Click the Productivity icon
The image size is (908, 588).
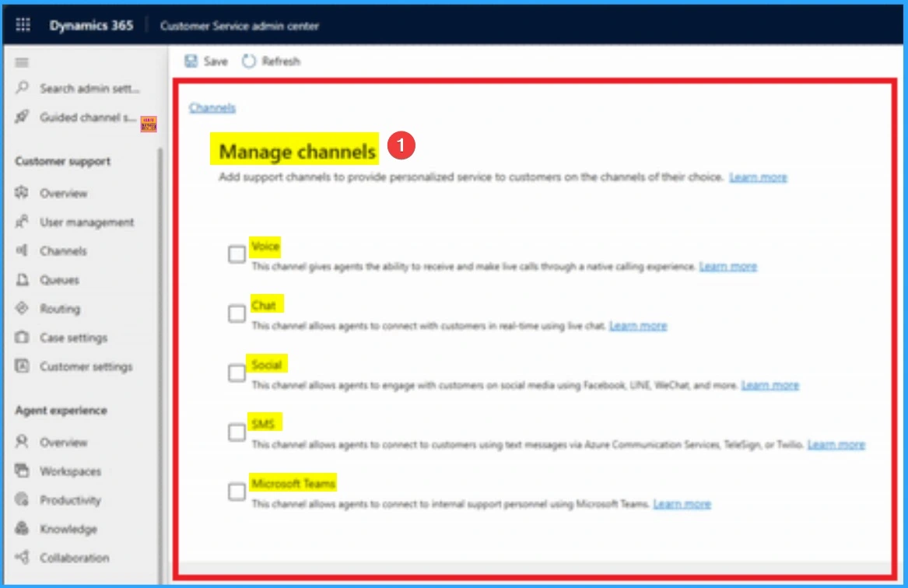point(22,499)
